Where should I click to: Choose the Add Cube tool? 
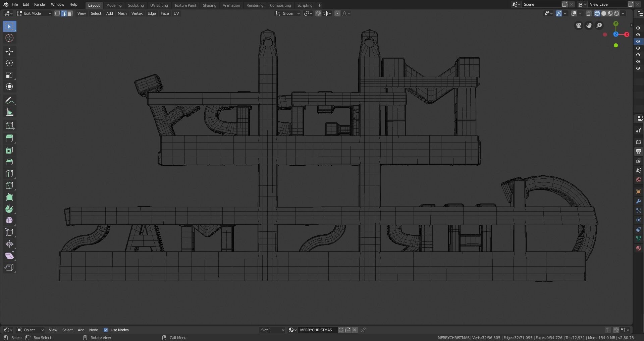click(9, 126)
